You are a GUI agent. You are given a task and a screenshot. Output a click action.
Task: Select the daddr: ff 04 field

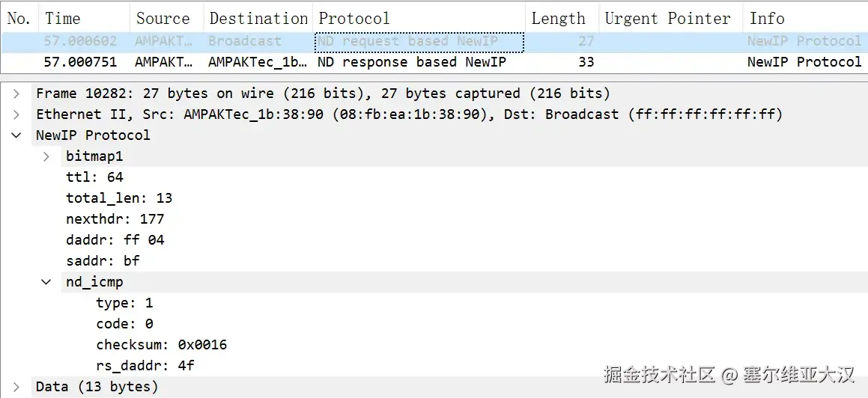[115, 240]
